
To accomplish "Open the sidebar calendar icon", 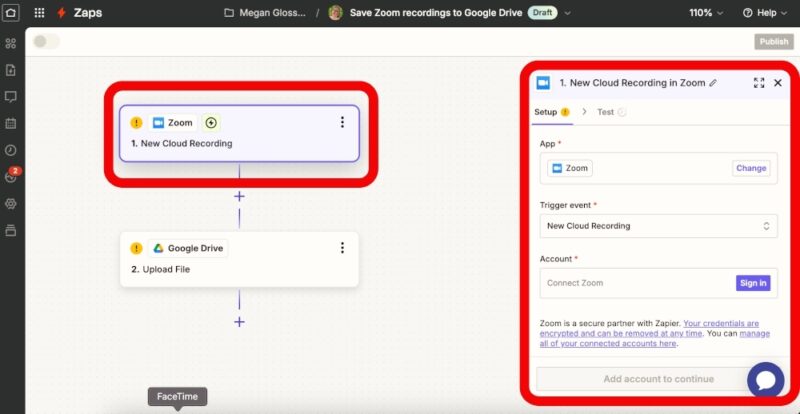I will click(x=11, y=123).
